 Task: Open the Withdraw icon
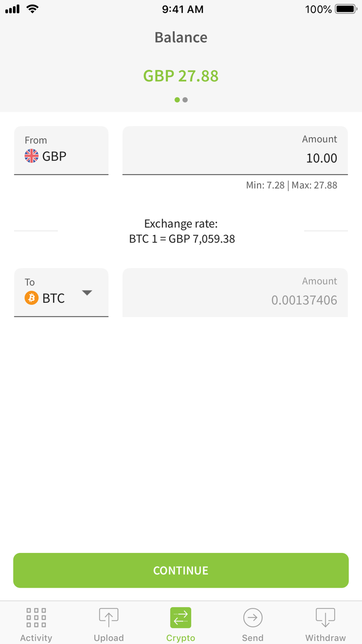[325, 617]
